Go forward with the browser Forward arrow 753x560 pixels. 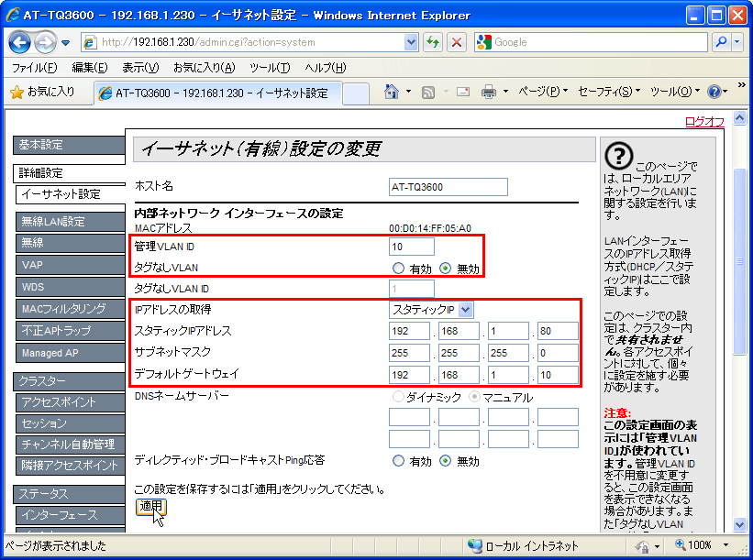click(x=45, y=43)
